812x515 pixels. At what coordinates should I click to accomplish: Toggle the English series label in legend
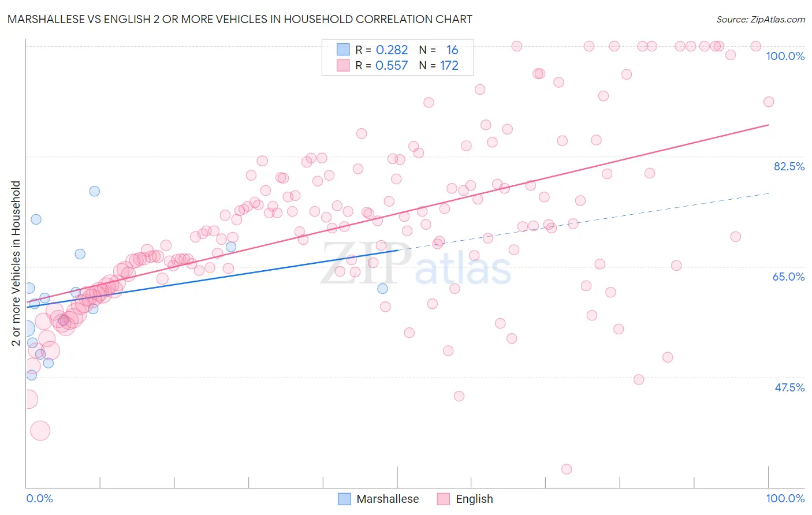pyautogui.click(x=474, y=499)
